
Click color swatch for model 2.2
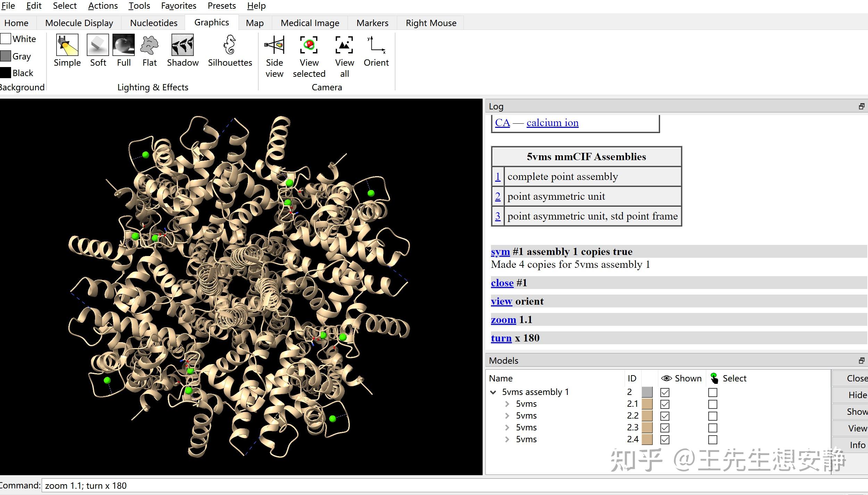(x=647, y=416)
